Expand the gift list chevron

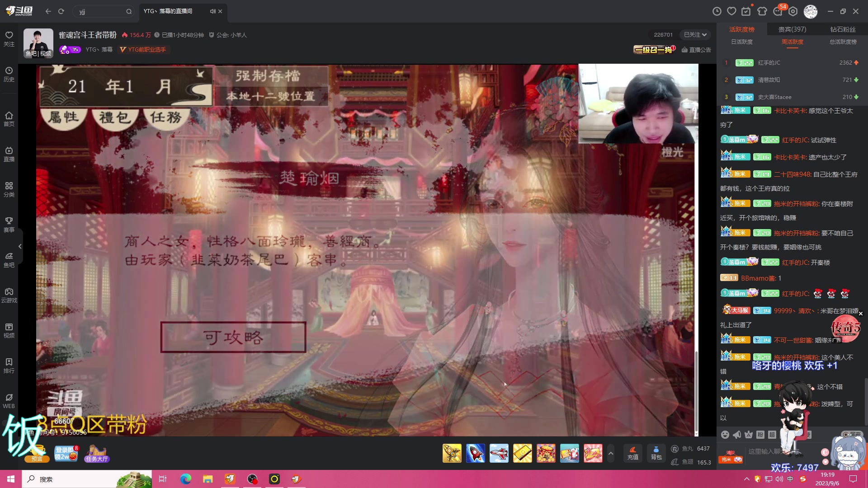(x=611, y=453)
